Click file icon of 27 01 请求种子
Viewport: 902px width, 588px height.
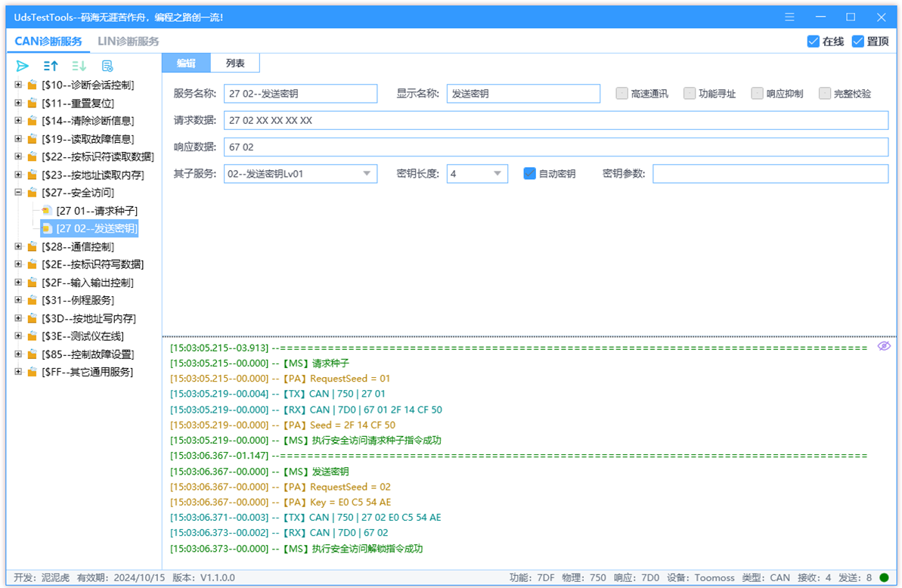click(x=47, y=211)
